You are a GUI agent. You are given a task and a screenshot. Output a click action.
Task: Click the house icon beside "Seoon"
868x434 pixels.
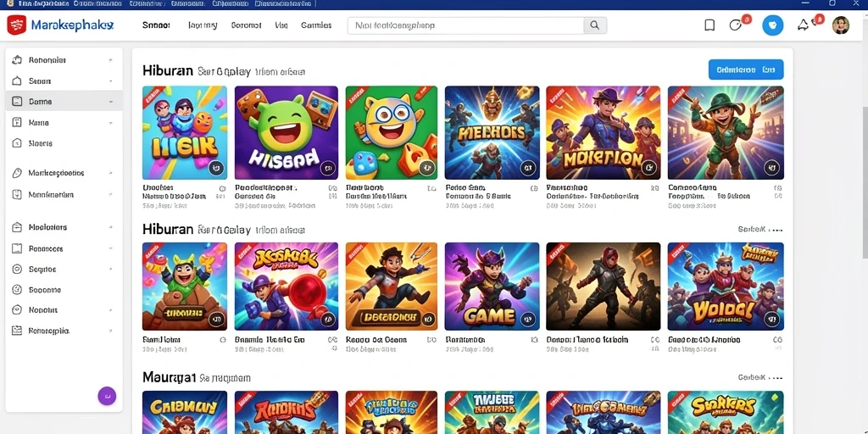pyautogui.click(x=17, y=81)
